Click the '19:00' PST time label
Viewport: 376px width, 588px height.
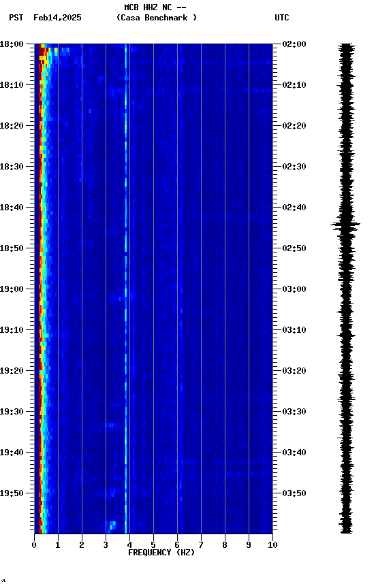(12, 289)
